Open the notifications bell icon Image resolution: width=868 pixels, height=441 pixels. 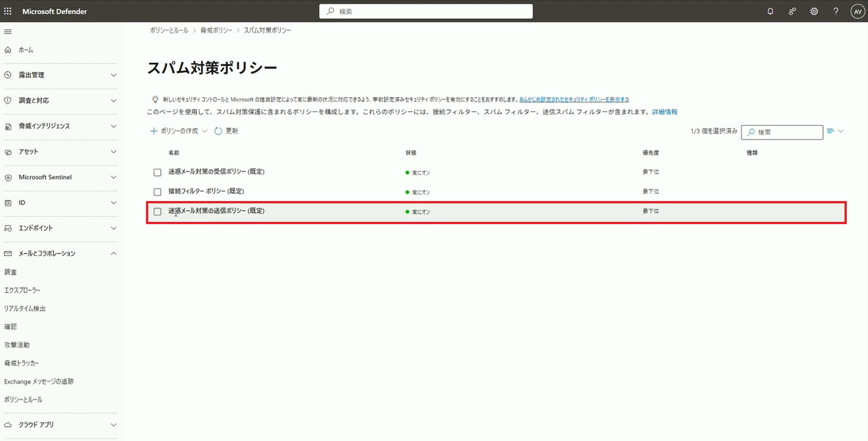770,11
